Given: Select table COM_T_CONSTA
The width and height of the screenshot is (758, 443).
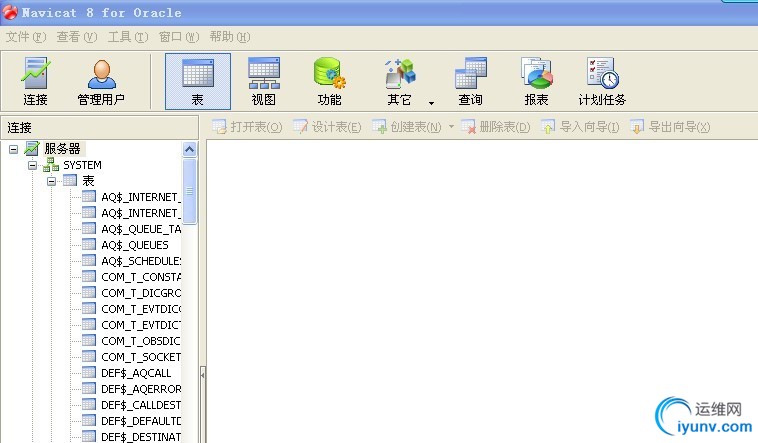Looking at the screenshot, I should (141, 277).
